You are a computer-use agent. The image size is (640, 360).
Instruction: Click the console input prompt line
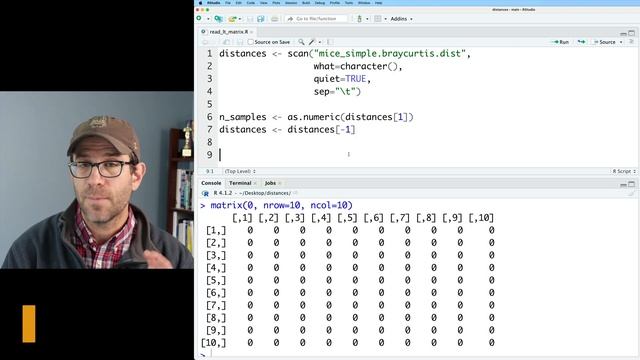click(x=416, y=355)
